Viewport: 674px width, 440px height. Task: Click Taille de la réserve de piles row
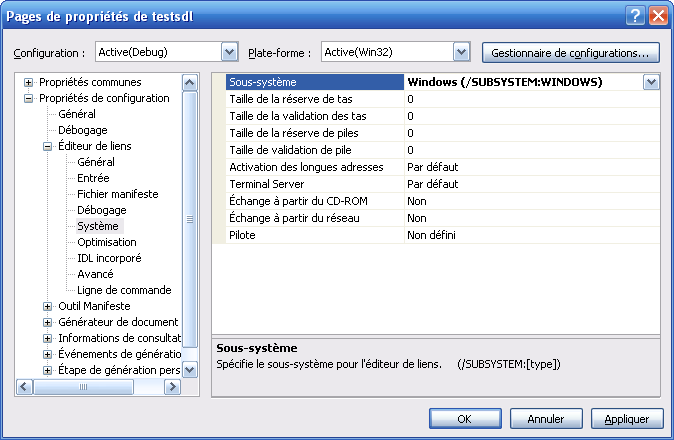click(x=443, y=133)
